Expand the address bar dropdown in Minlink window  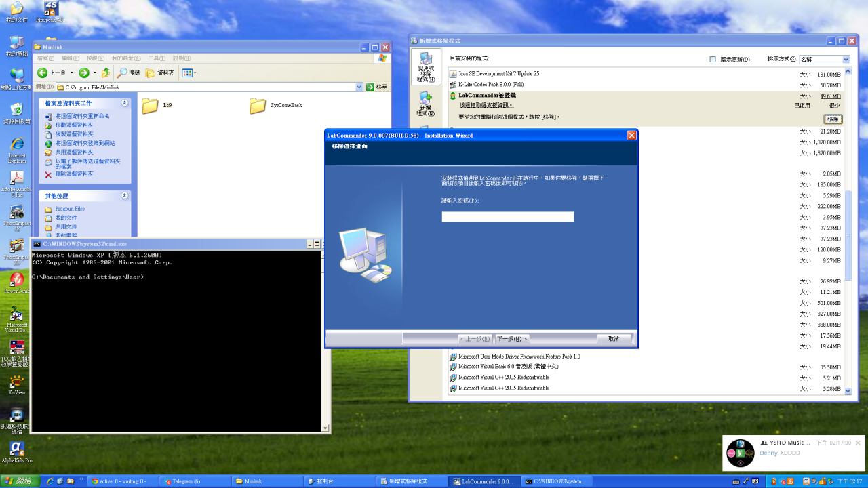click(359, 87)
